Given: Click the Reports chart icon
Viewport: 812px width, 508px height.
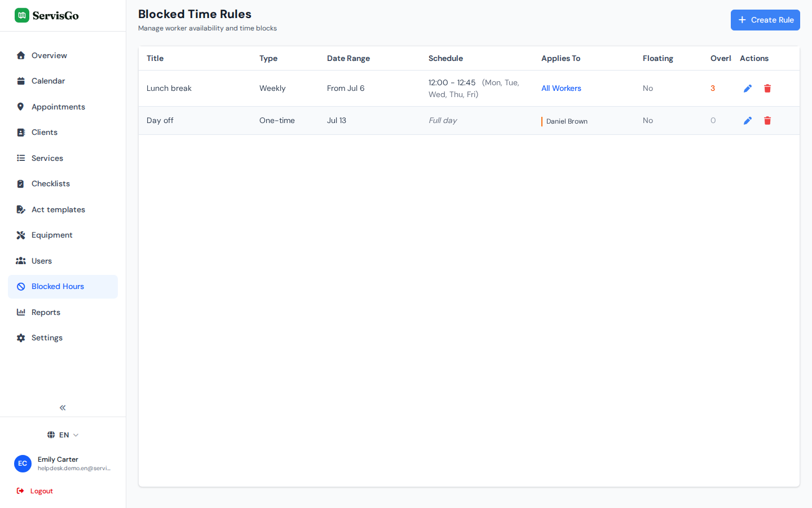Looking at the screenshot, I should [21, 312].
